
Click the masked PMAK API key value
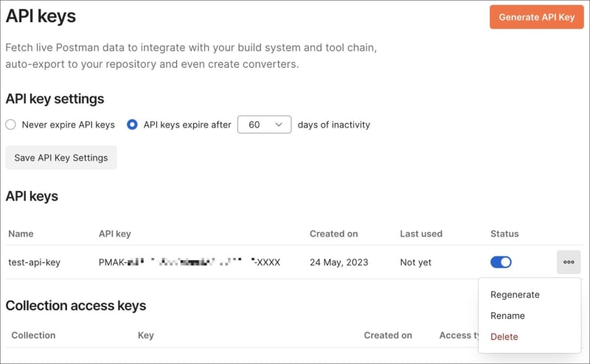pyautogui.click(x=190, y=262)
